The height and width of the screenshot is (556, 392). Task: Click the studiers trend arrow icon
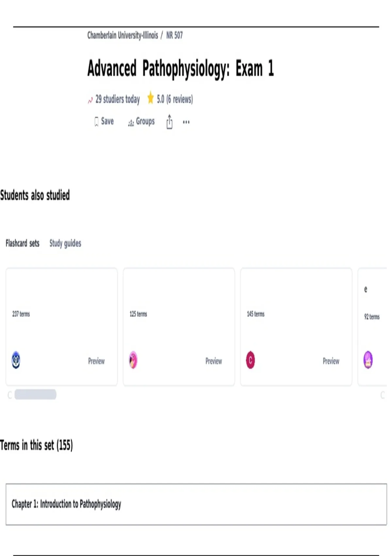(x=90, y=100)
